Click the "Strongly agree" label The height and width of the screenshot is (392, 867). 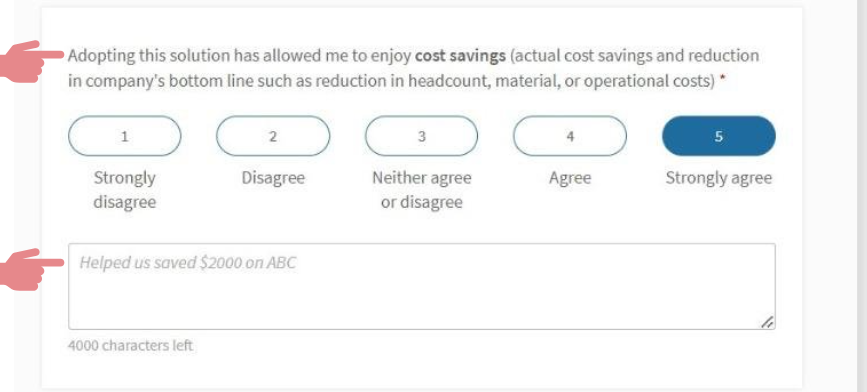718,178
